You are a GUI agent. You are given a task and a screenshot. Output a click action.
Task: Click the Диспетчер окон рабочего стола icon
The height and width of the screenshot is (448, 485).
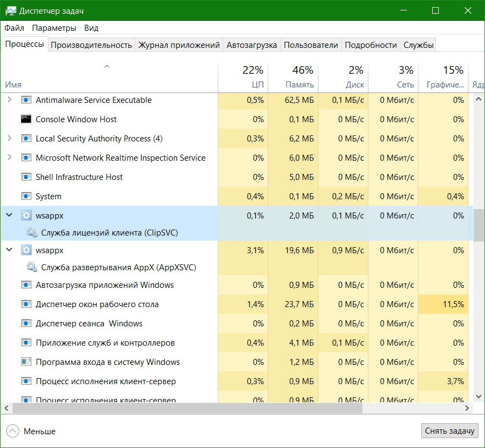26,304
